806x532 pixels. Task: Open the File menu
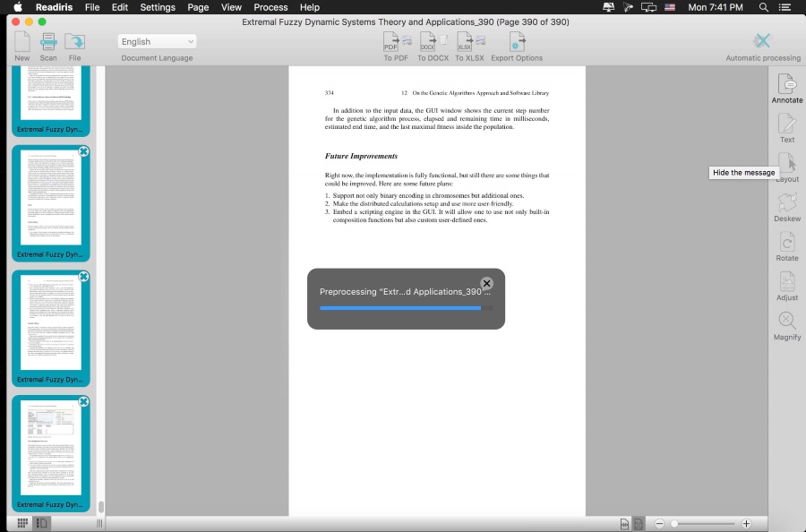92,7
